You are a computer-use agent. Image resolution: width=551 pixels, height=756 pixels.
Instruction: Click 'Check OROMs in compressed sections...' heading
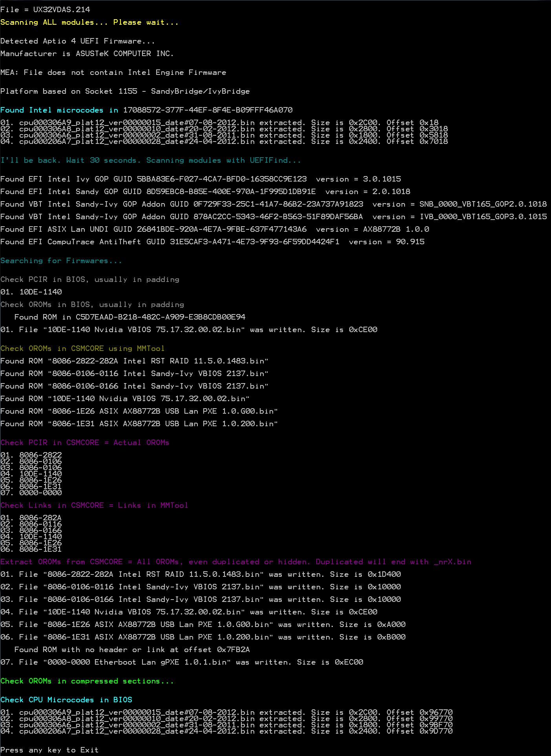[87, 681]
